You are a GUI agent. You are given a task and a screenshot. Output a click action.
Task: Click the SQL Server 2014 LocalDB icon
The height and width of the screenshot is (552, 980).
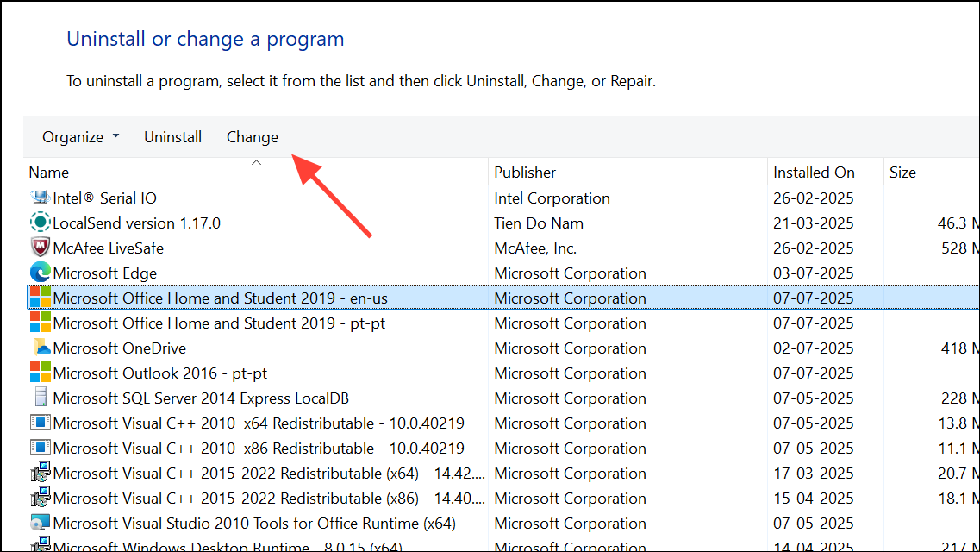pyautogui.click(x=40, y=398)
